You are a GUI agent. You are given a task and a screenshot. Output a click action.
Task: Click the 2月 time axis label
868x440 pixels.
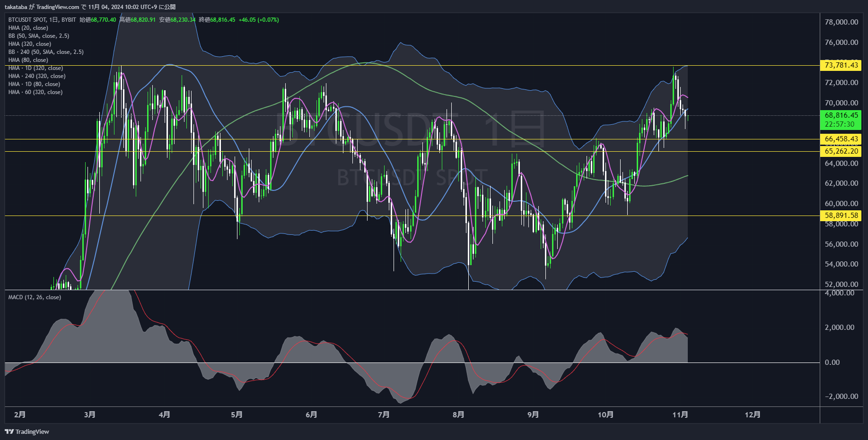tap(20, 414)
